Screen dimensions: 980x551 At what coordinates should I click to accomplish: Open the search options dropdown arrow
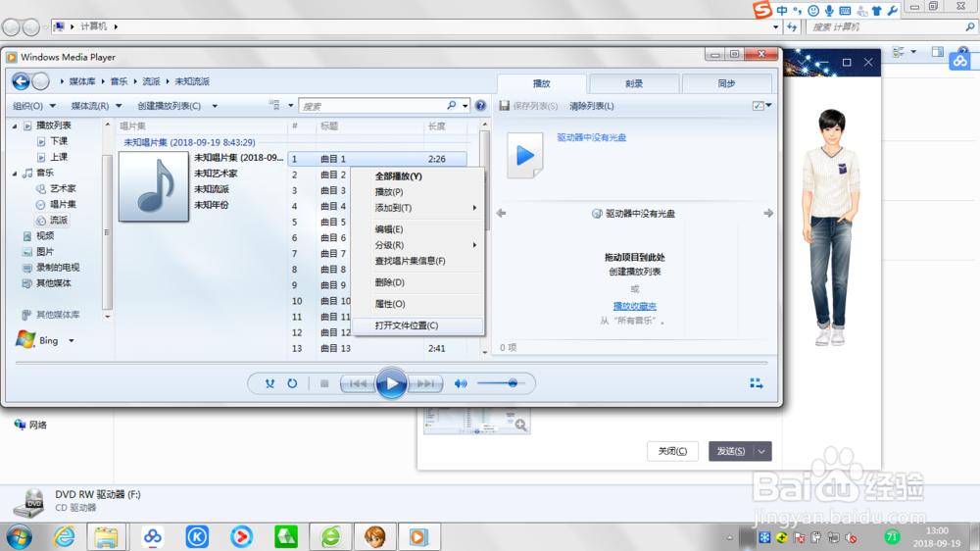point(465,106)
